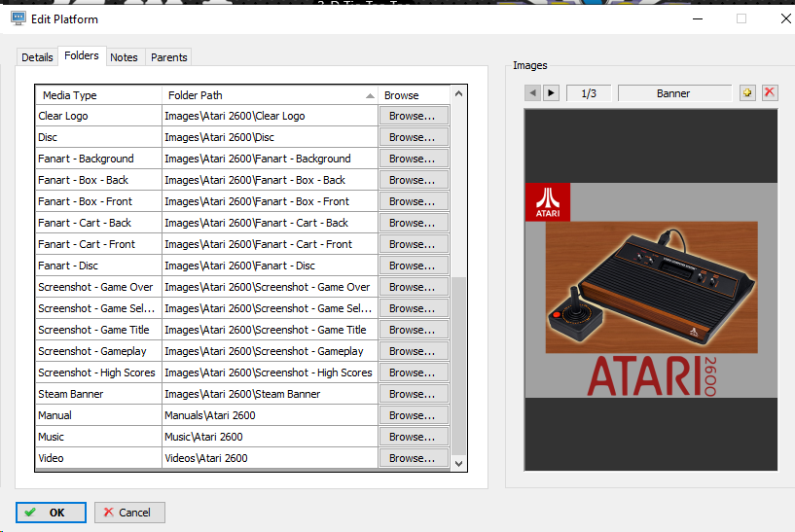Browse for the Disc folder
This screenshot has width=795, height=532.
pyautogui.click(x=414, y=137)
